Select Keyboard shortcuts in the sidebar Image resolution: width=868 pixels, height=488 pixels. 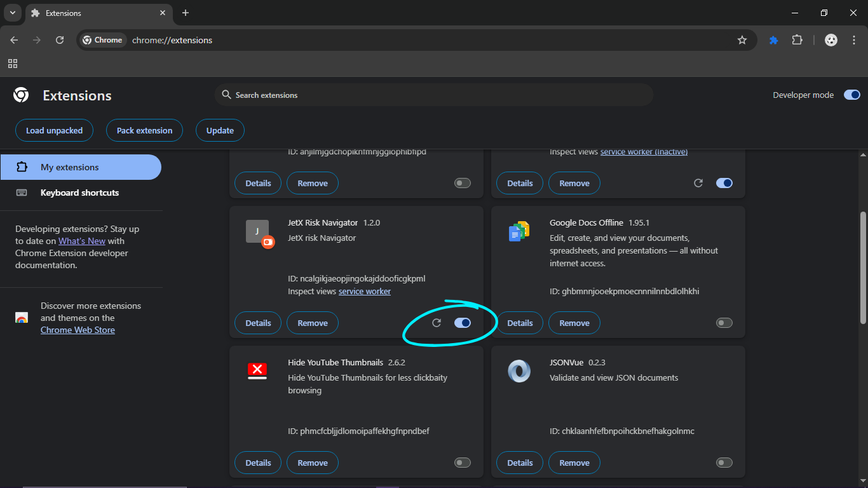click(79, 193)
